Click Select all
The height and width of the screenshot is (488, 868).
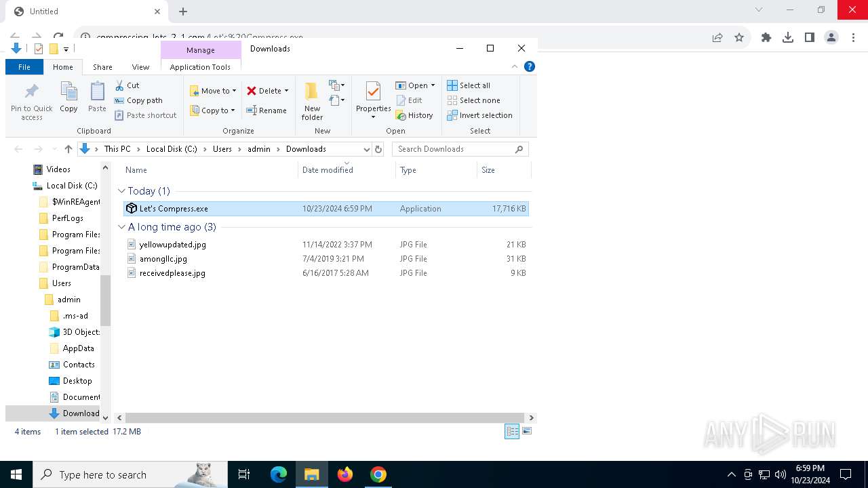(x=469, y=85)
